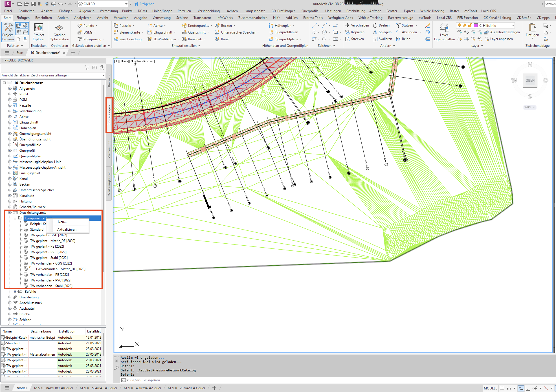The image size is (556, 392).
Task: Click the Undo arrow icon
Action: click(x=60, y=4)
